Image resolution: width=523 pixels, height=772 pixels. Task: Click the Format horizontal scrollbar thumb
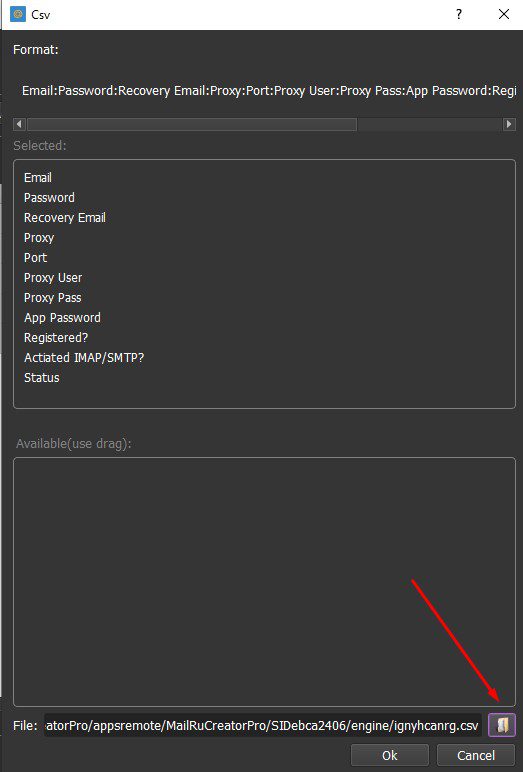pyautogui.click(x=192, y=124)
